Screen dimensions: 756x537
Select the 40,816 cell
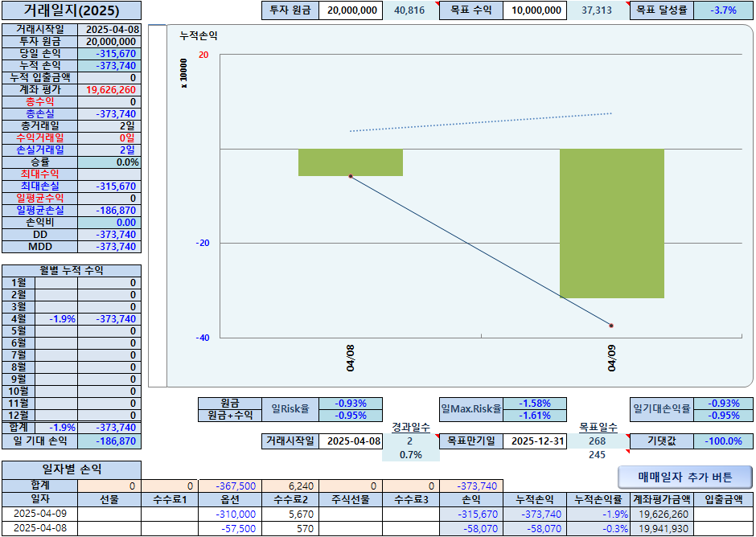410,10
